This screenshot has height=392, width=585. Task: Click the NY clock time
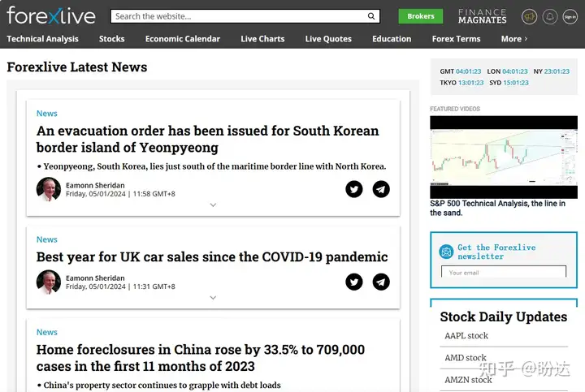point(557,71)
